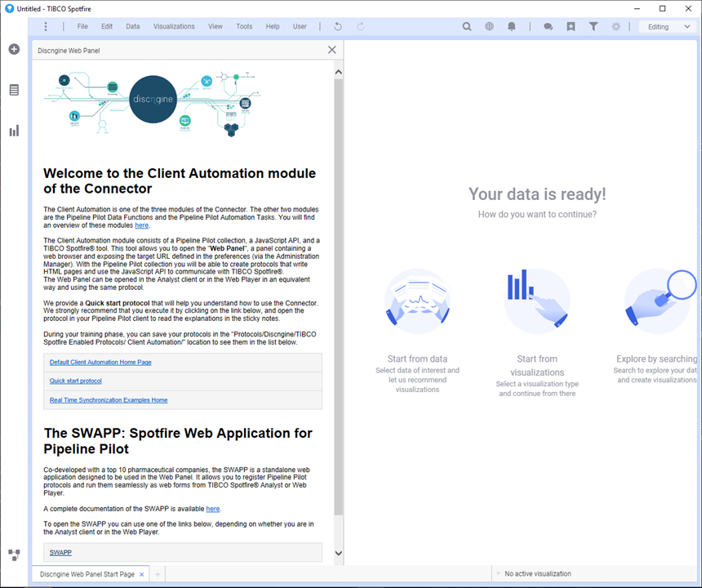Screen dimensions: 702x588
Task: Click the web panel scroll up arrow
Action: (x=339, y=72)
